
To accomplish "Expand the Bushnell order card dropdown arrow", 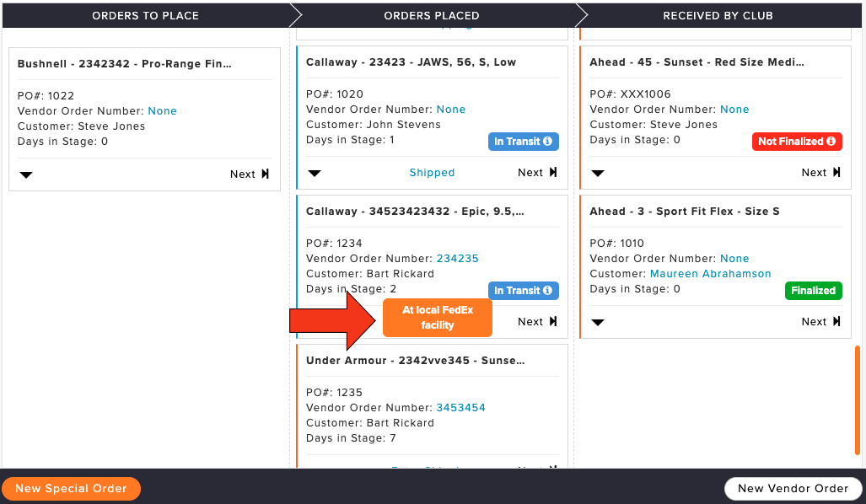I will pos(26,175).
